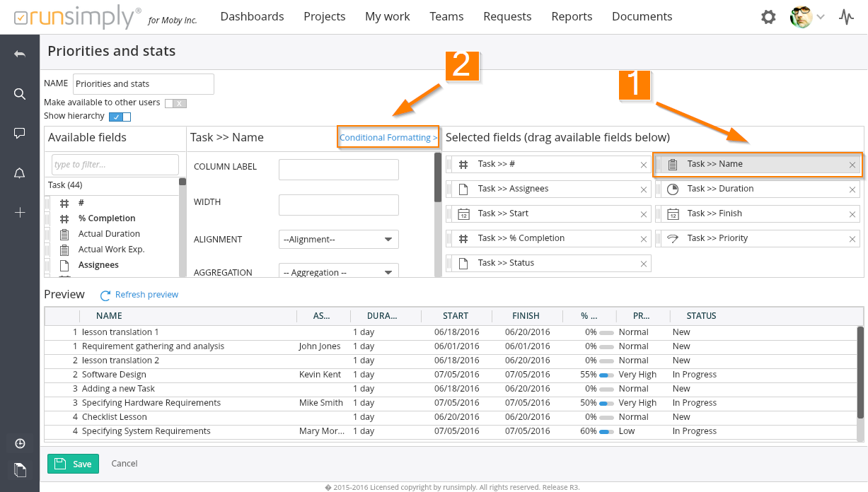
Task: Toggle the Show hierarchy switch
Action: (120, 117)
